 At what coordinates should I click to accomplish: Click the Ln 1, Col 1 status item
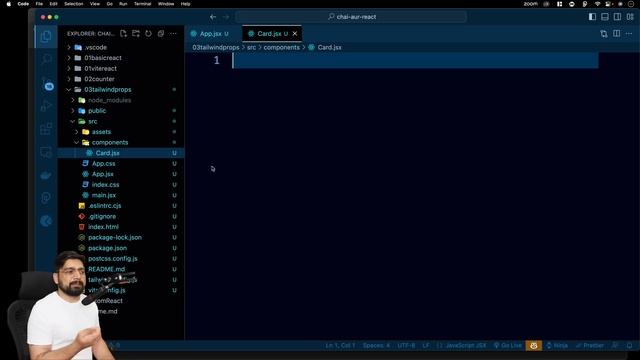point(340,345)
